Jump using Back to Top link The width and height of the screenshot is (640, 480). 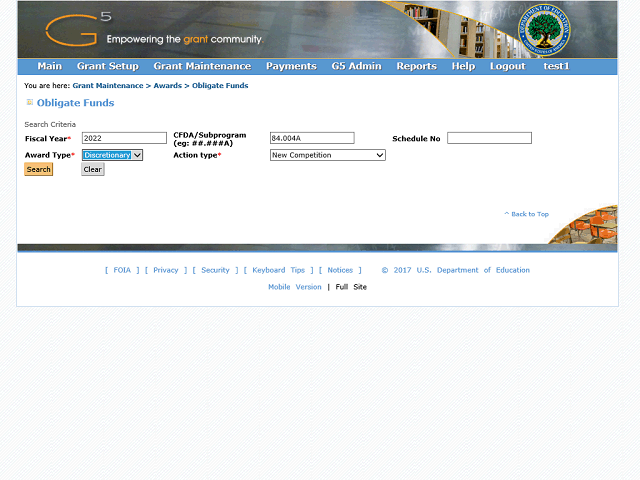click(x=527, y=214)
